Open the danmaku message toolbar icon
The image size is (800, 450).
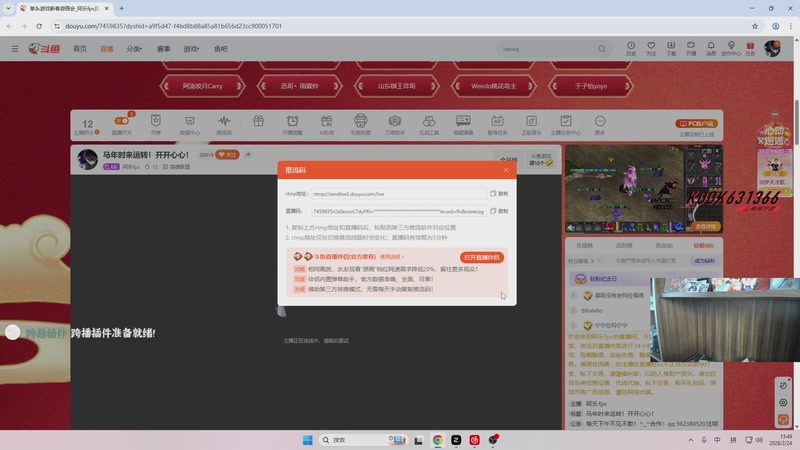463,124
